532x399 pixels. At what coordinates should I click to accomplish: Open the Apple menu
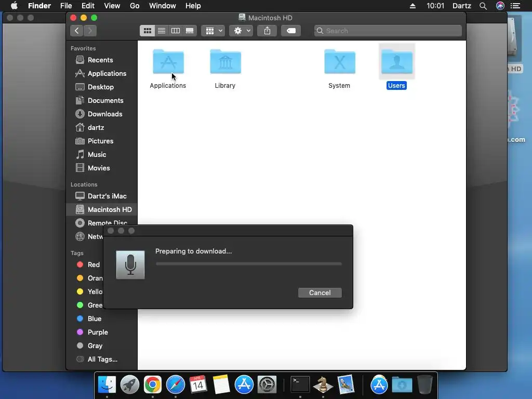14,6
